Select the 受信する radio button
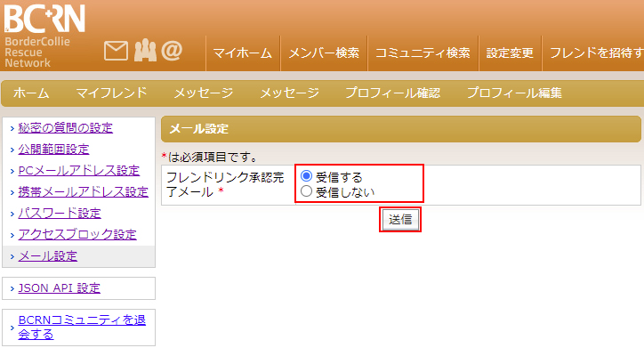 pos(306,176)
